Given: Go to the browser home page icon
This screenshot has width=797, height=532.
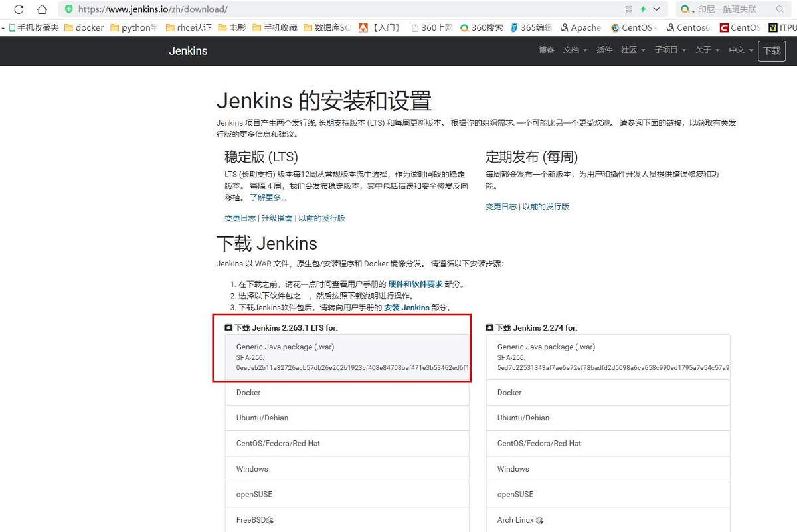Looking at the screenshot, I should point(42,9).
